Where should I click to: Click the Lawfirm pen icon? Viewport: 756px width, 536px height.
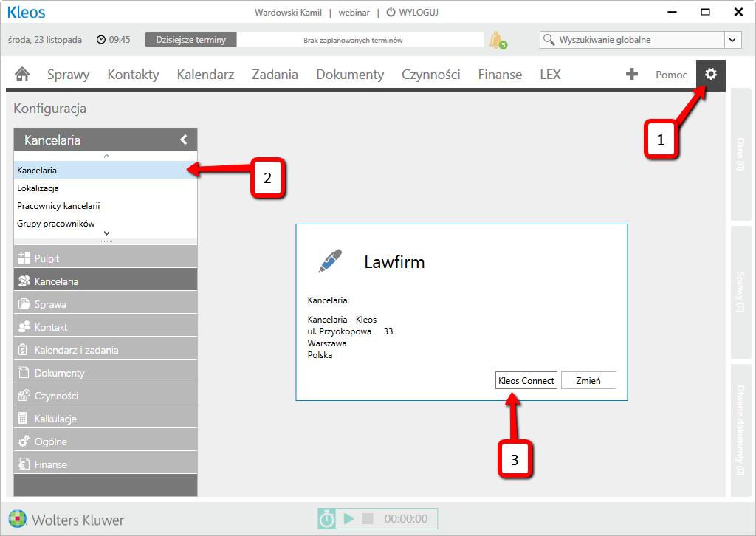click(x=330, y=261)
